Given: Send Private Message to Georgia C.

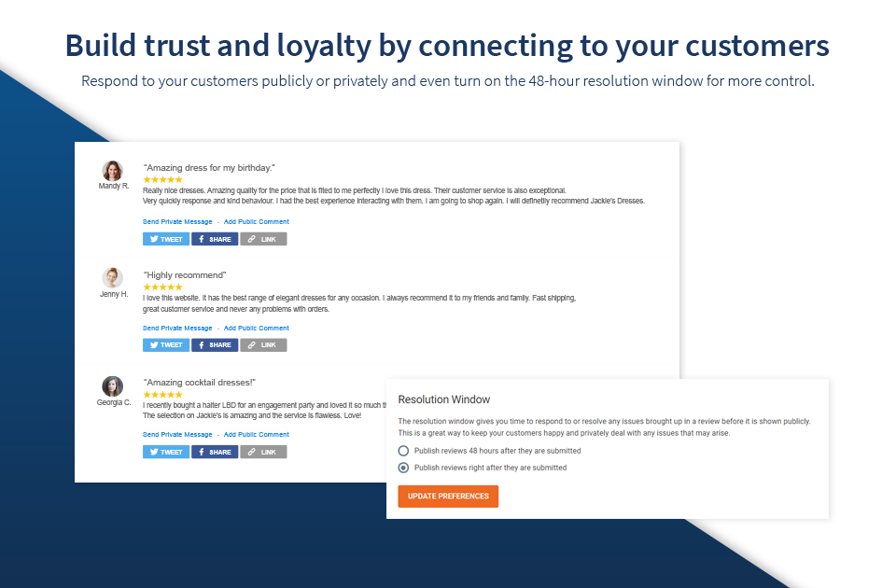Looking at the screenshot, I should point(177,435).
